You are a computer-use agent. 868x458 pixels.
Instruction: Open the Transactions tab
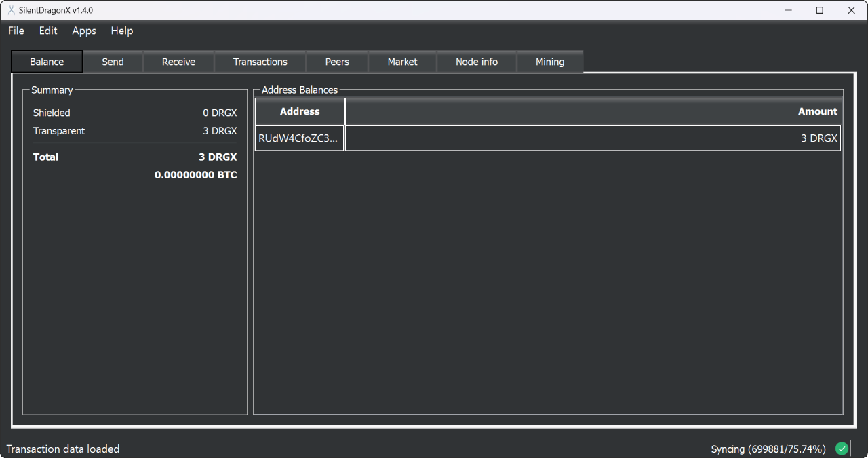point(260,61)
